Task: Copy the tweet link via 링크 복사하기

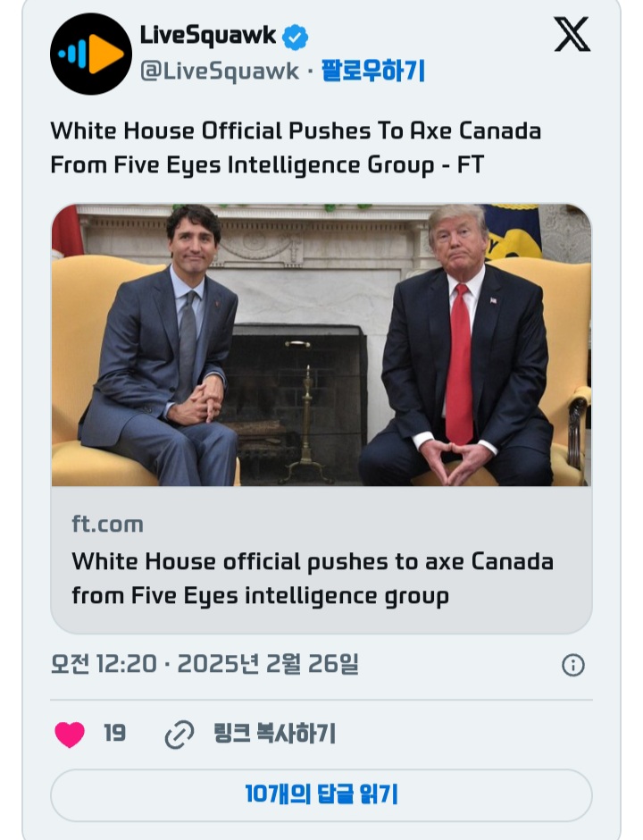Action: 274,735
